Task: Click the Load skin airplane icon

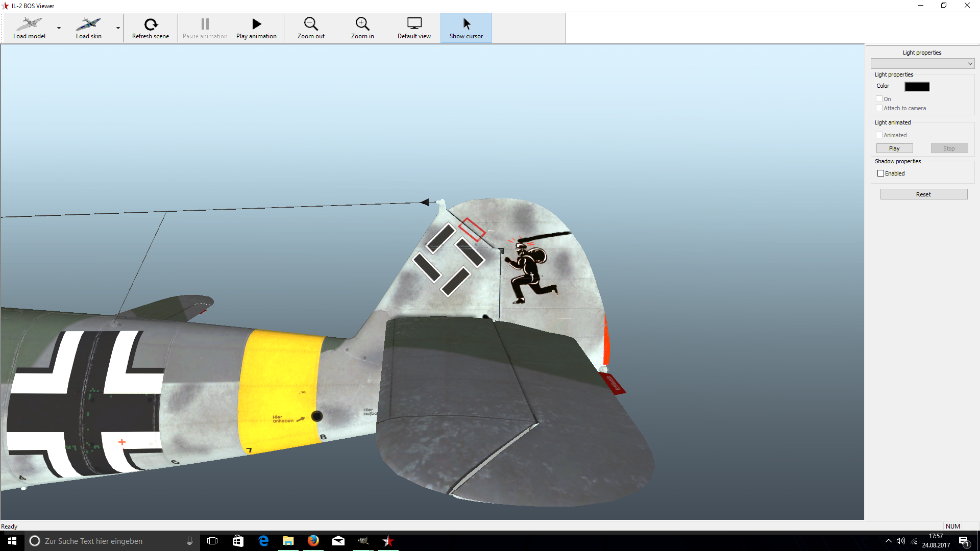Action: pyautogui.click(x=88, y=24)
